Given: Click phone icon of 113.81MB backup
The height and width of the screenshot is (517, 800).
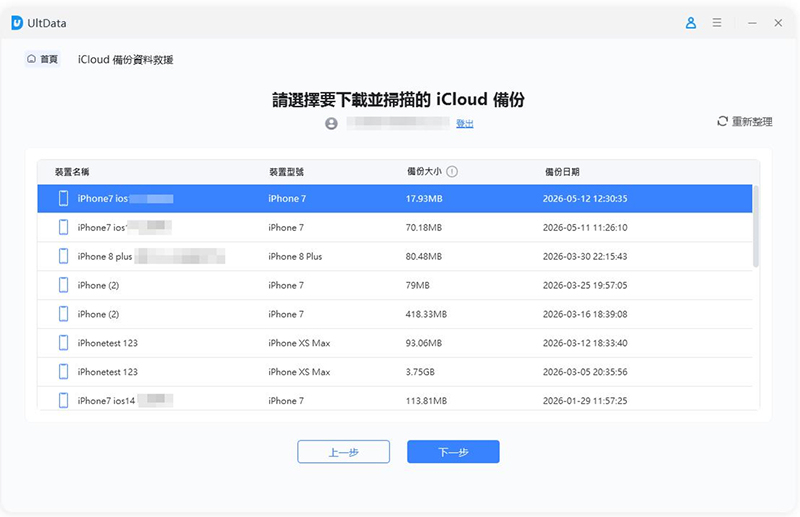Looking at the screenshot, I should click(63, 401).
